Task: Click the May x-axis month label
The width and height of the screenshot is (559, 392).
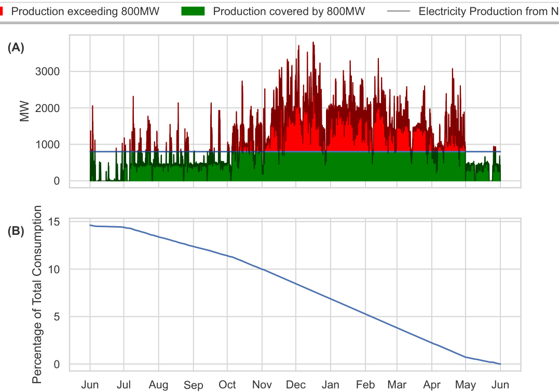Action: point(466,385)
